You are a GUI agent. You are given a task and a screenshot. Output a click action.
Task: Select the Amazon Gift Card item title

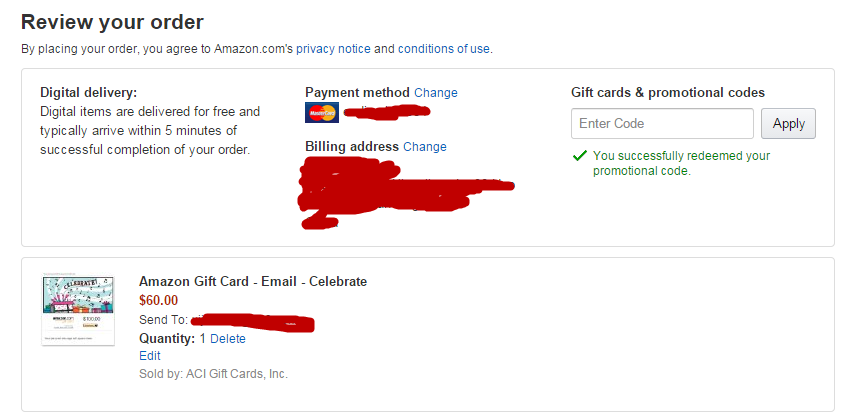coord(253,281)
